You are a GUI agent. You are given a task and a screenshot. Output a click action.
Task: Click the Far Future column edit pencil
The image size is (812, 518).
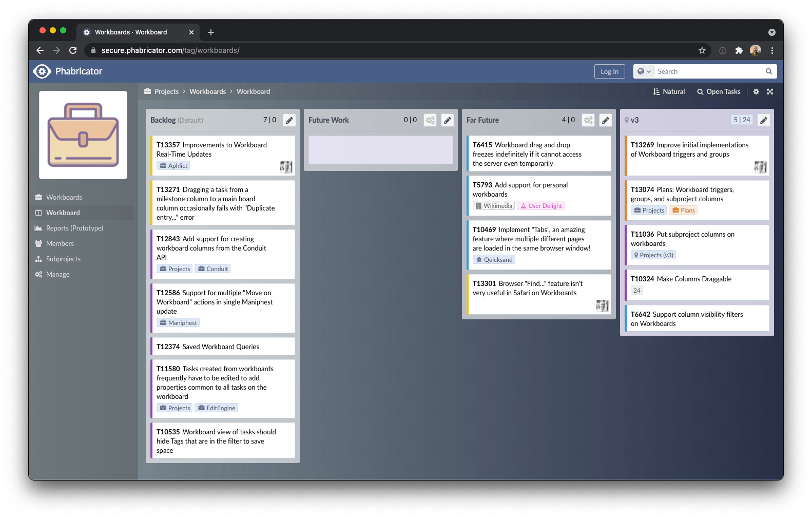pyautogui.click(x=606, y=120)
